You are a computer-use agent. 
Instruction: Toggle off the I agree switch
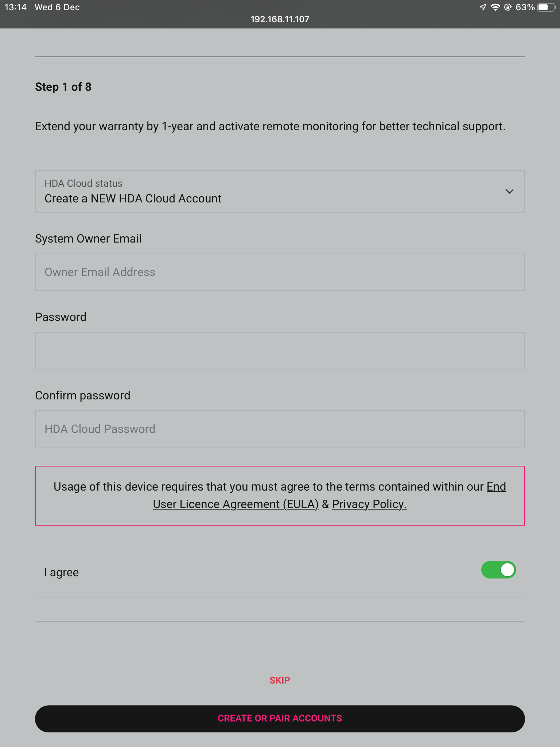tap(498, 570)
